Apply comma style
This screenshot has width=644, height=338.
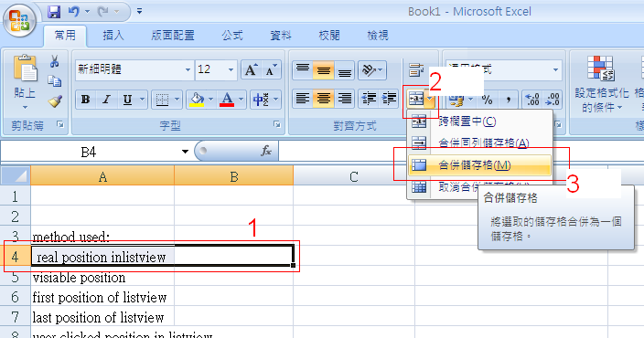pos(508,100)
